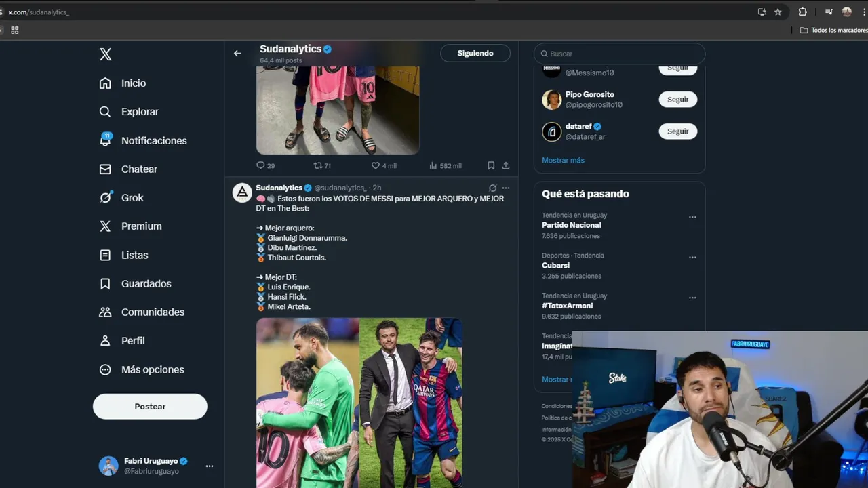The width and height of the screenshot is (868, 488).
Task: Open Partido Nacional trending topic
Action: 572,225
